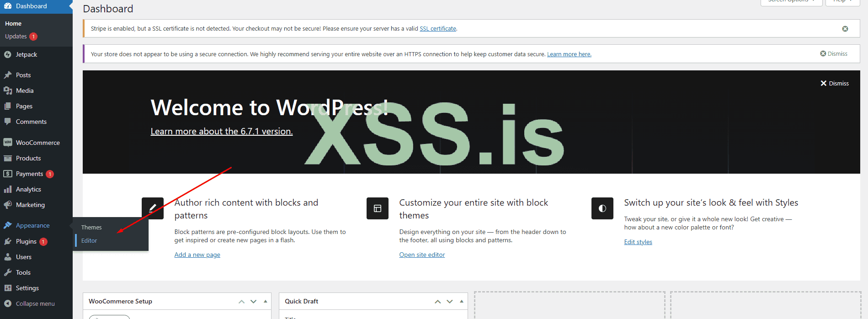This screenshot has width=868, height=319.
Task: Click the Pages icon in sidebar
Action: 8,106
